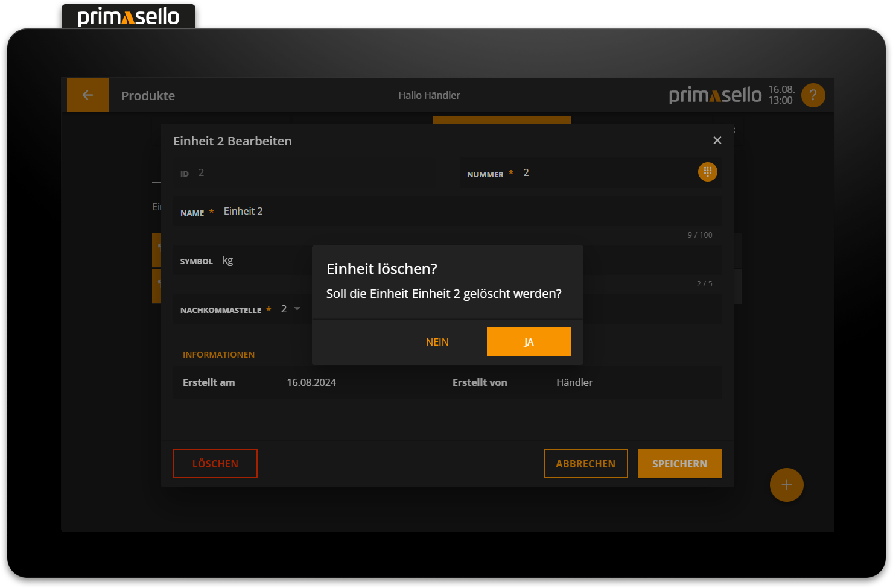This screenshot has height=588, width=893.
Task: Select the Nummer input field
Action: pos(603,173)
